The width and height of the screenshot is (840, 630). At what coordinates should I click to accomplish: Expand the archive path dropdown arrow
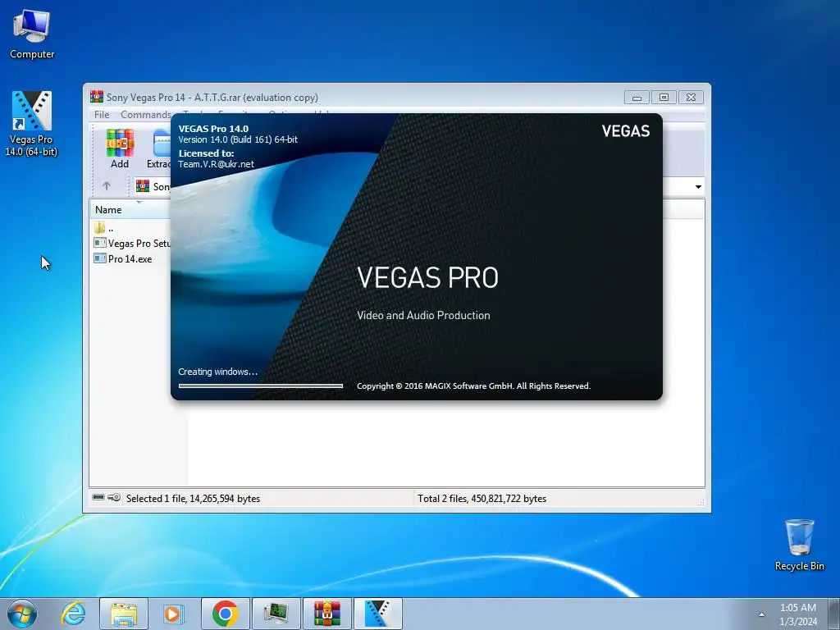tap(698, 186)
